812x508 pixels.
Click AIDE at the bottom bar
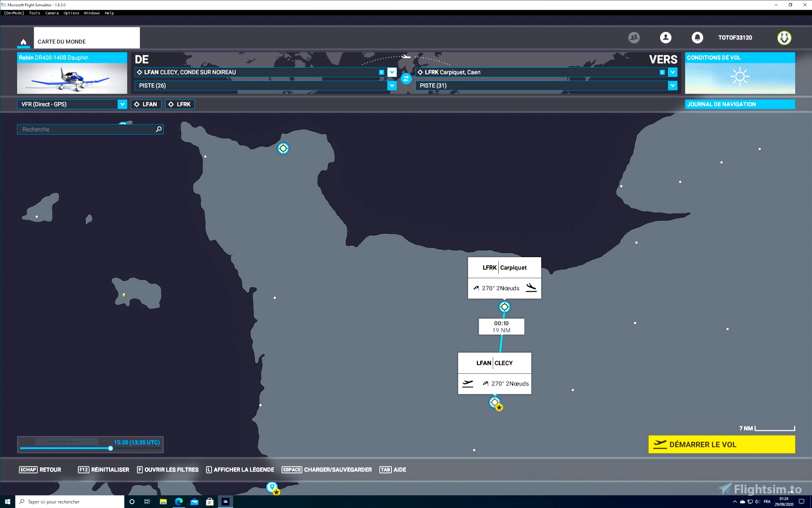[393, 470]
